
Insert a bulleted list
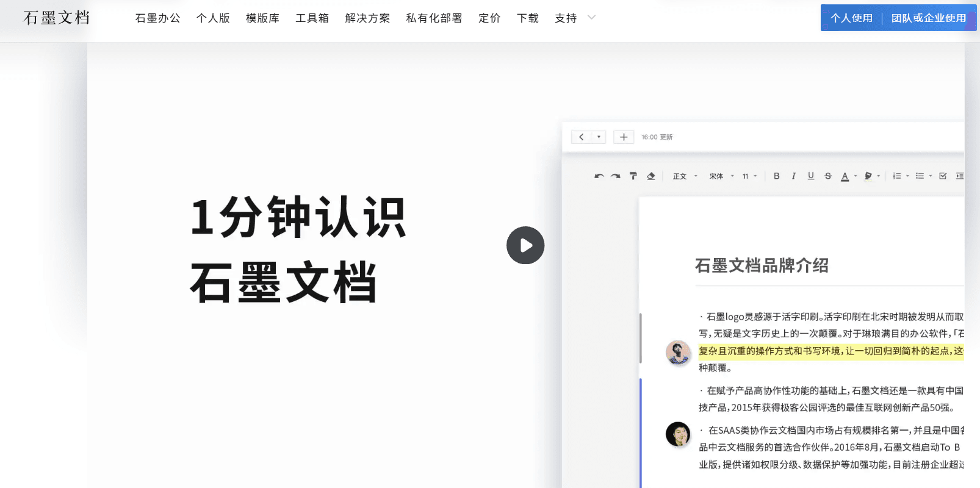click(x=920, y=176)
